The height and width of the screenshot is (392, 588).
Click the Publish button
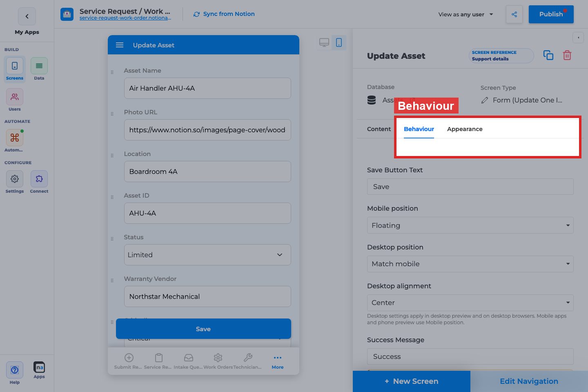coord(551,14)
